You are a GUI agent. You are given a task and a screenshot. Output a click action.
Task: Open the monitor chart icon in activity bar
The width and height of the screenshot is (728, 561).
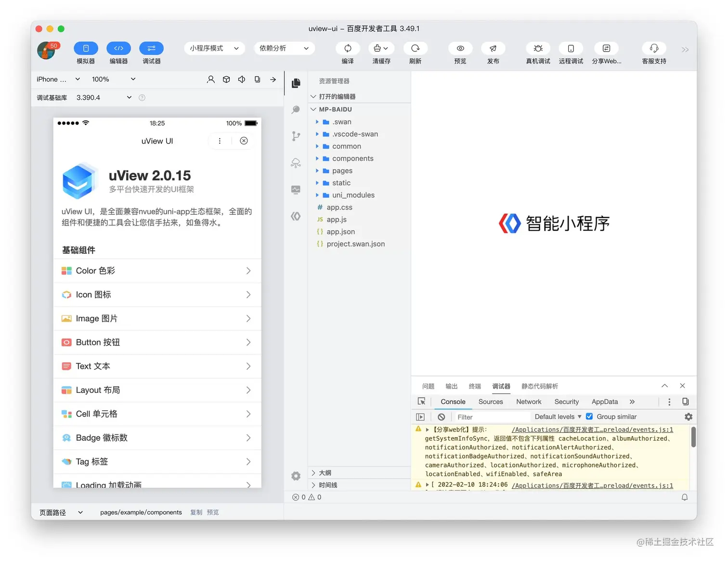tap(296, 189)
